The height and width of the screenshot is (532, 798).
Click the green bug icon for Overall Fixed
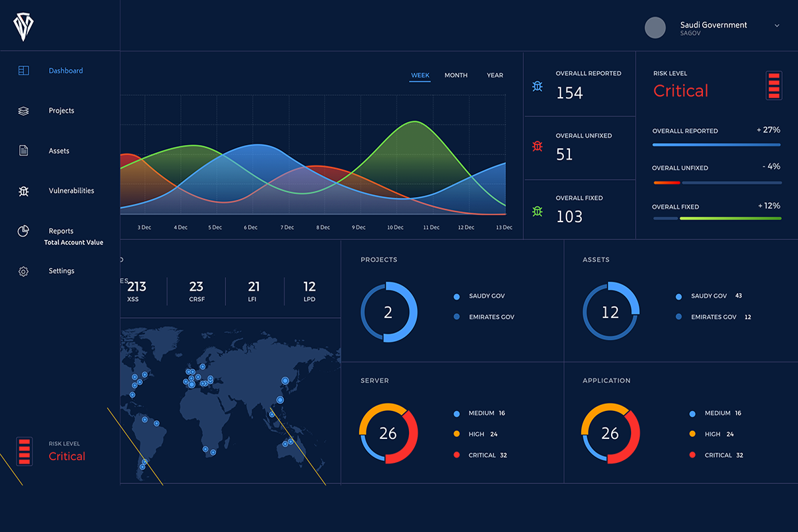point(537,211)
